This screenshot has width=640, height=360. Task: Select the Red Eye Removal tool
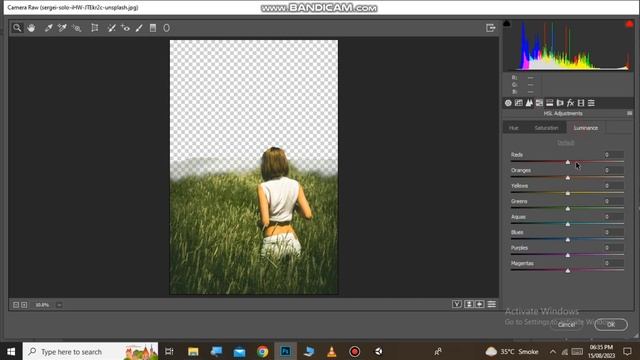click(x=125, y=28)
